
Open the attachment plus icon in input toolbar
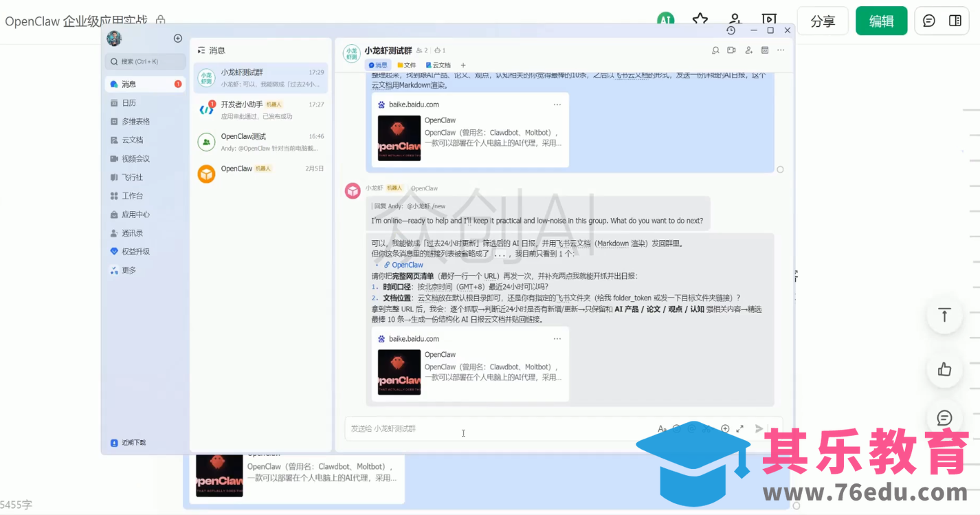[x=725, y=428]
